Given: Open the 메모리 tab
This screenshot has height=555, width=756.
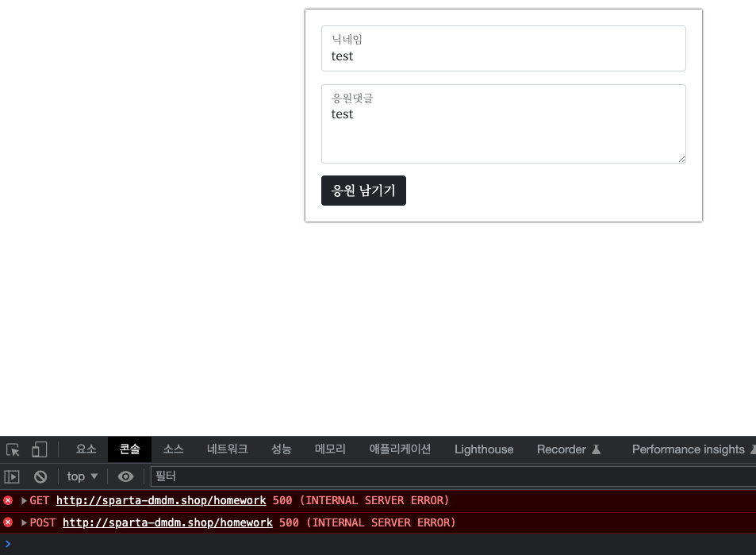Looking at the screenshot, I should point(330,449).
